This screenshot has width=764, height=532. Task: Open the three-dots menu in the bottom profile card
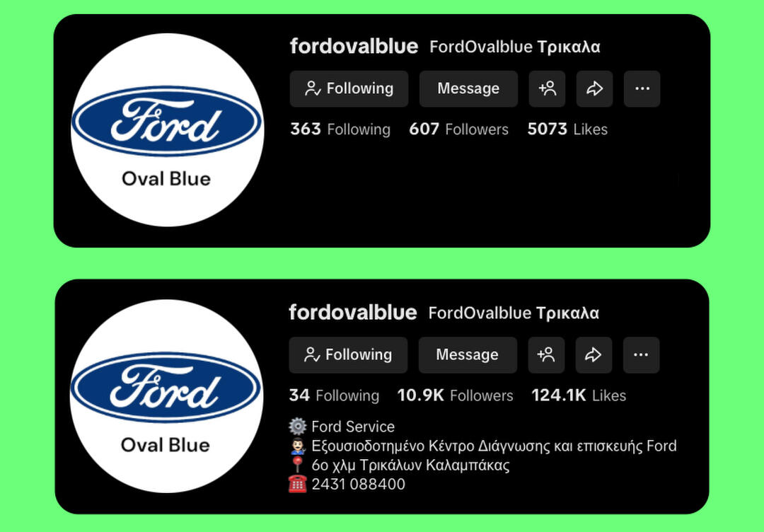tap(641, 354)
